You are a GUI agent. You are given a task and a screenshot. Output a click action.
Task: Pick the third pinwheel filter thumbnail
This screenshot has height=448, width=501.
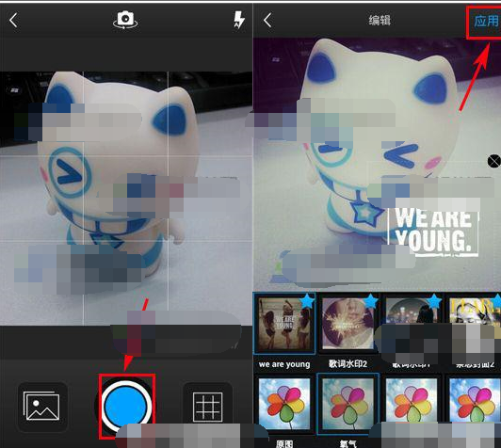[x=412, y=404]
